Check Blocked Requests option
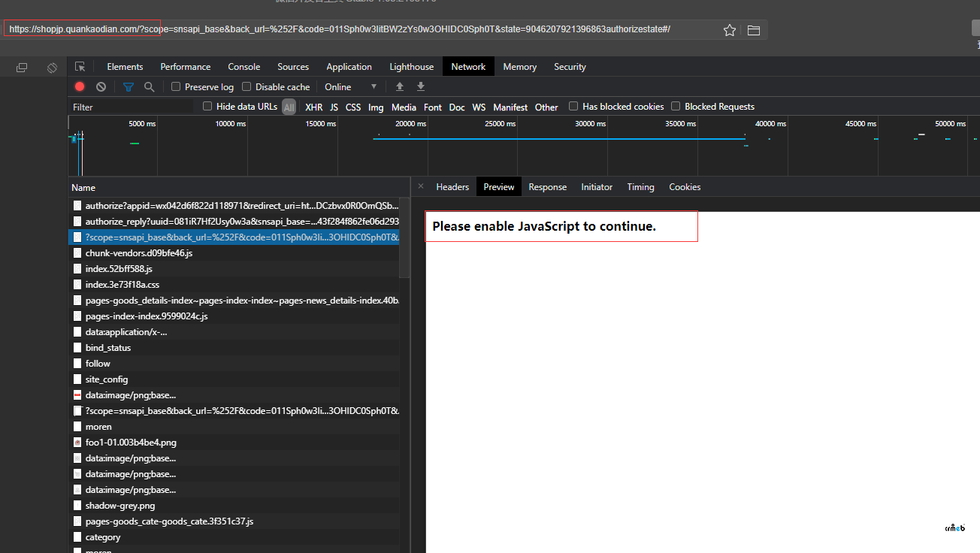 [676, 107]
